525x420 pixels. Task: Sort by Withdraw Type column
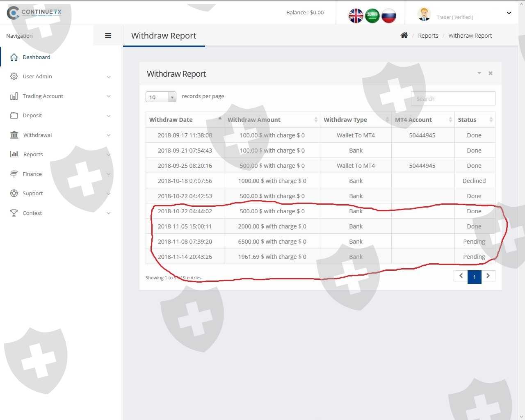coord(356,120)
